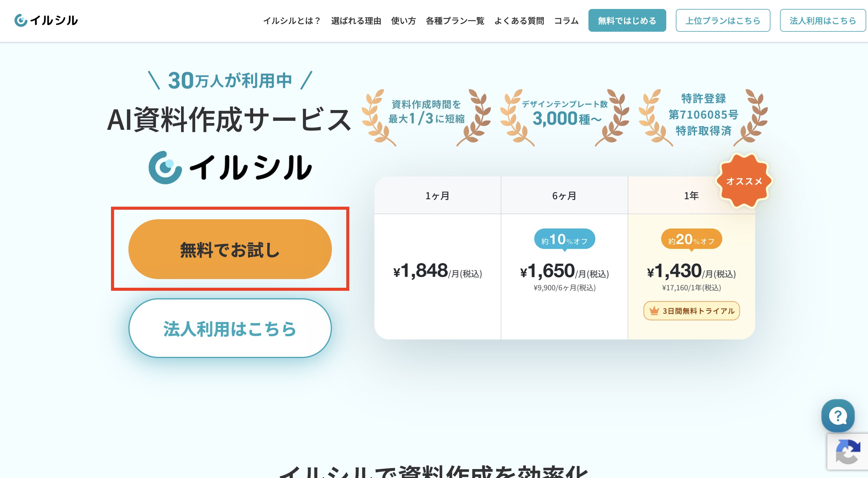
Task: Click the 特許登録 第7106085号 badge
Action: coord(703,118)
